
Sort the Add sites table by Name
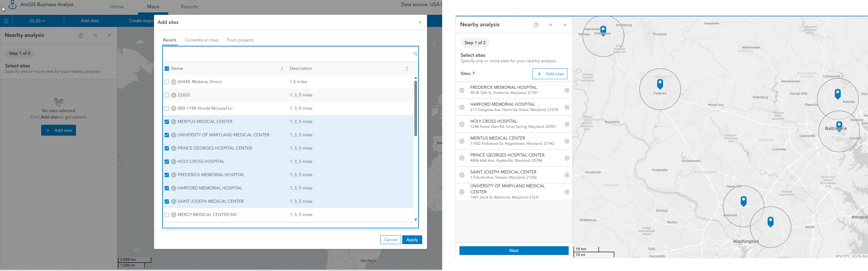click(282, 69)
